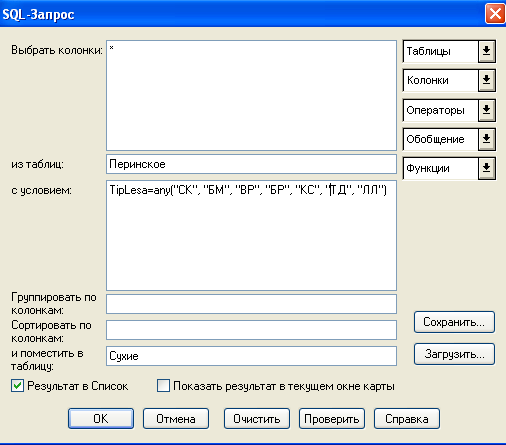This screenshot has width=506, height=445.
Task: Click the Загрузить... button
Action: pyautogui.click(x=454, y=354)
